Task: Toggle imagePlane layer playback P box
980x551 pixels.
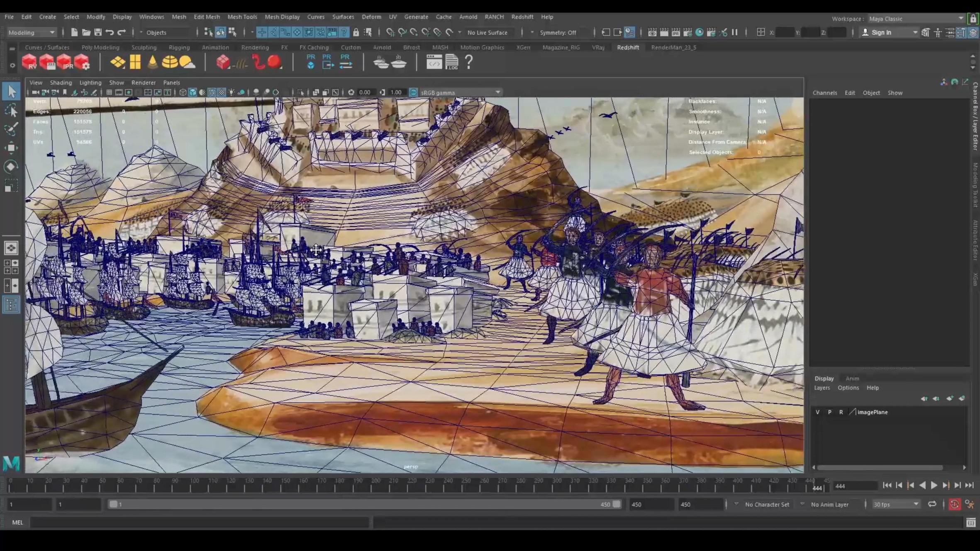Action: click(829, 412)
